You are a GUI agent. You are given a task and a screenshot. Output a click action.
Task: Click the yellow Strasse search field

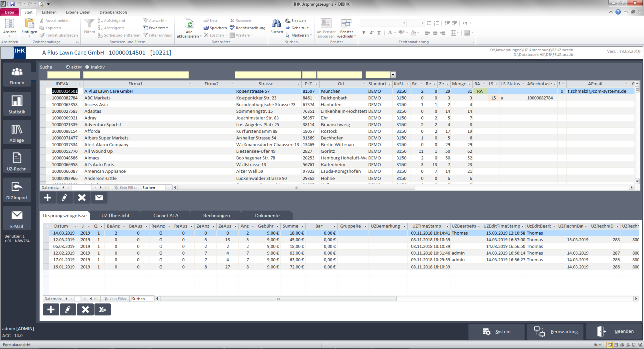(x=268, y=75)
